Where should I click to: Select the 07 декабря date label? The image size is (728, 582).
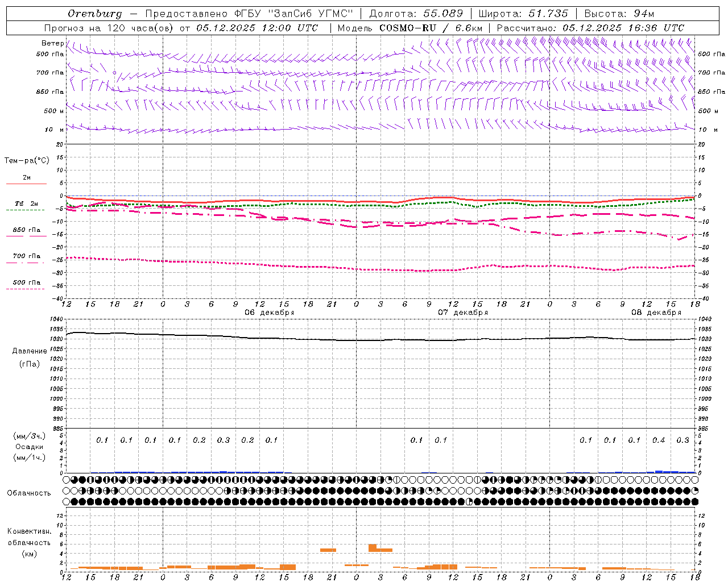coord(463,313)
